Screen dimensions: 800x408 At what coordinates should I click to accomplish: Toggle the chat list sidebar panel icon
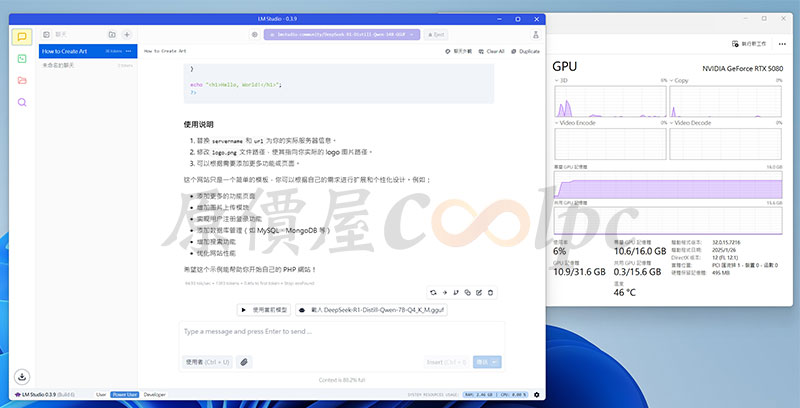click(x=46, y=35)
